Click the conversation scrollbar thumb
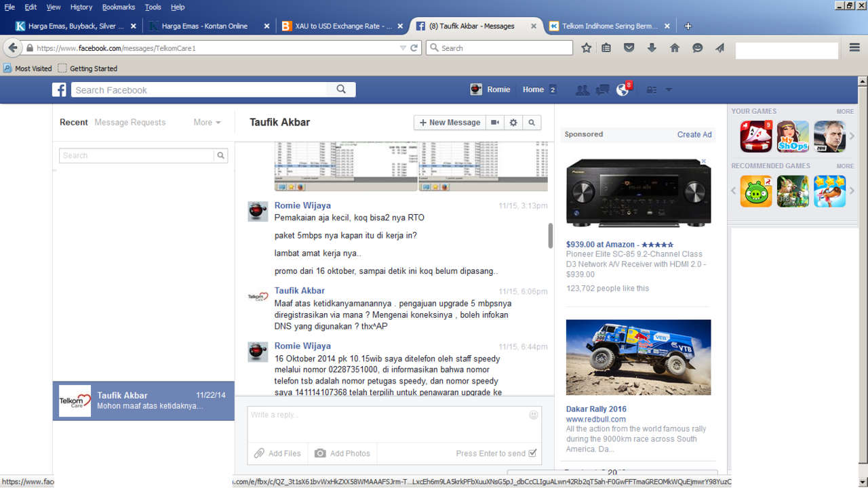Screen dimensions: 868x488 [551, 236]
